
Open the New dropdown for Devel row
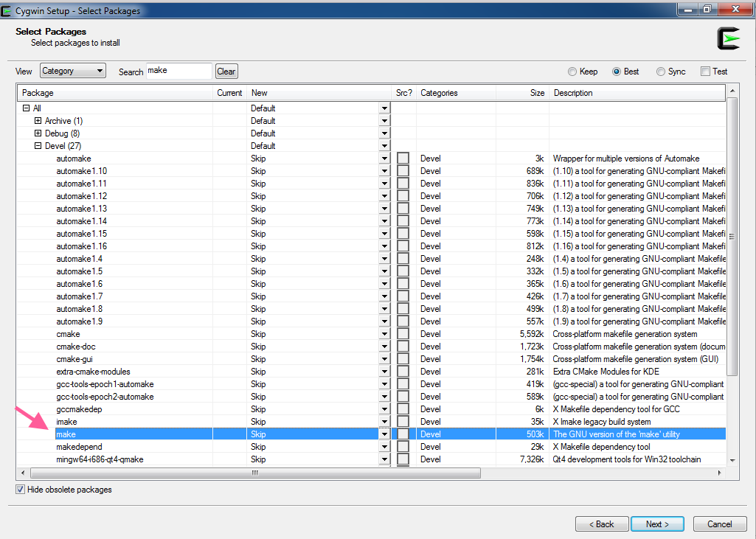point(384,145)
